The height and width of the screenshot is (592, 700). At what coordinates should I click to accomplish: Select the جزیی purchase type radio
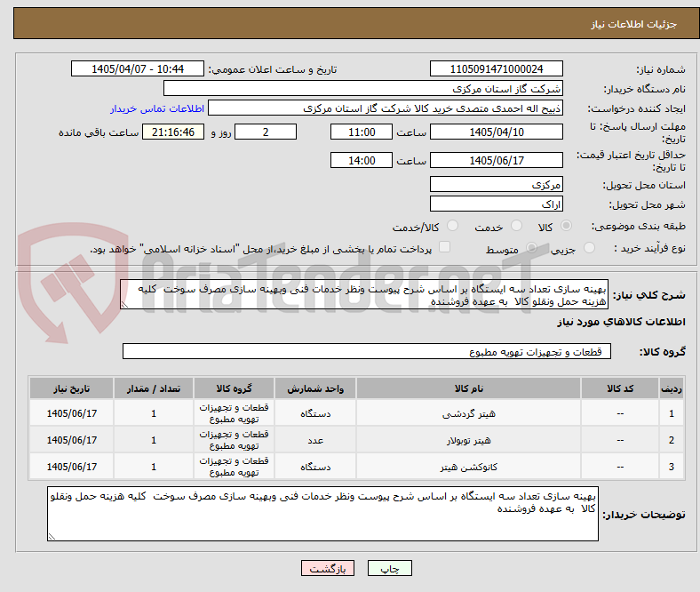(x=589, y=248)
